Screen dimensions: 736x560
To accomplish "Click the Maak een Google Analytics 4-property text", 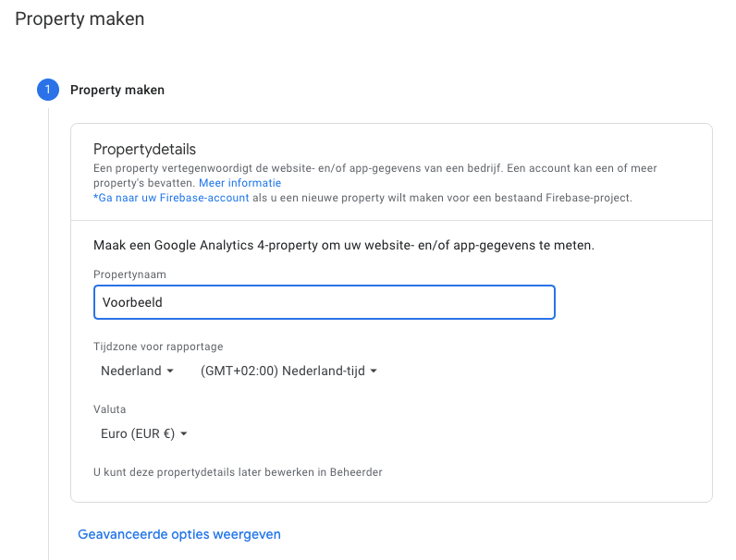I will coord(343,246).
